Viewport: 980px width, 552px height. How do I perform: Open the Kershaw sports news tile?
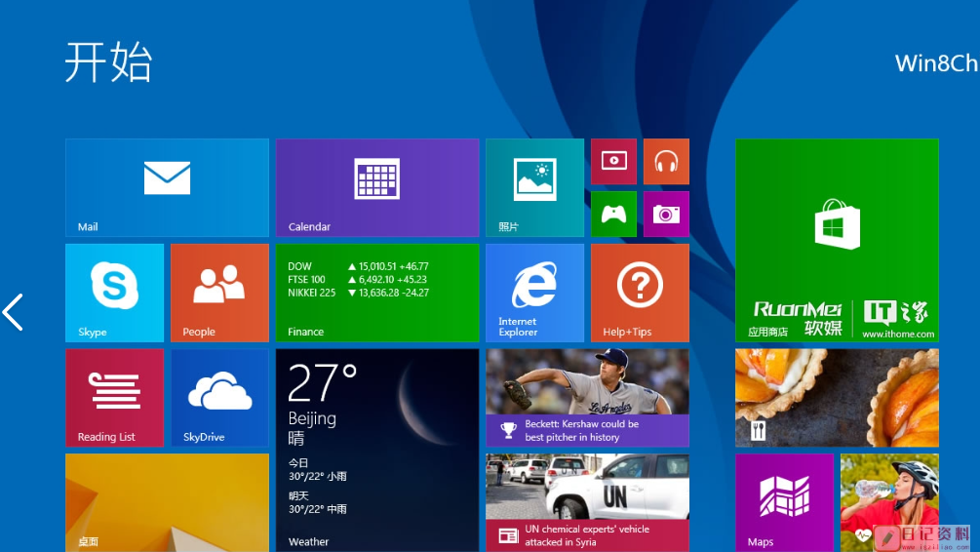point(587,398)
